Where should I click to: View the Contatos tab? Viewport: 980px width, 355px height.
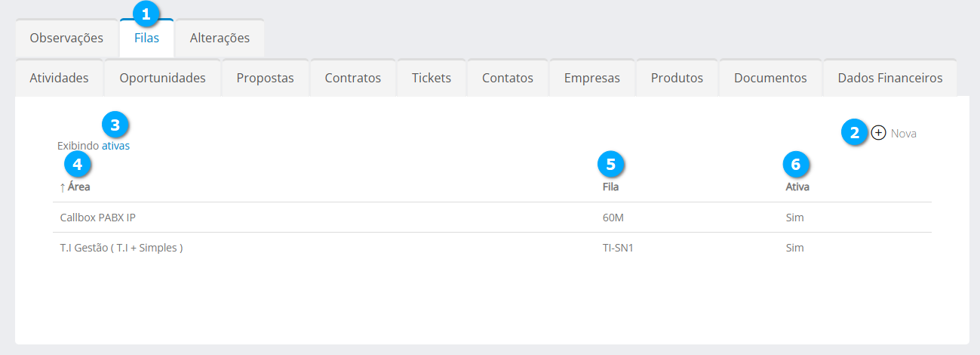click(507, 78)
